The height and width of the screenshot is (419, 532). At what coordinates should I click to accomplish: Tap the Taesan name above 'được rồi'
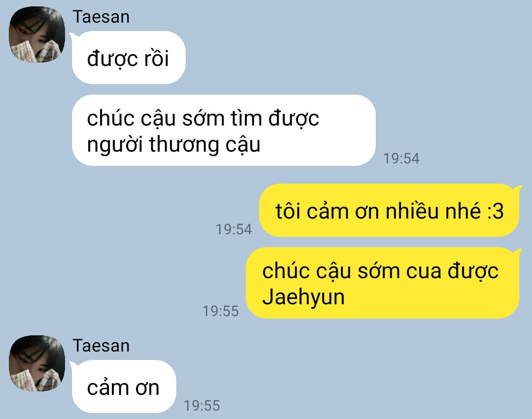pyautogui.click(x=101, y=17)
